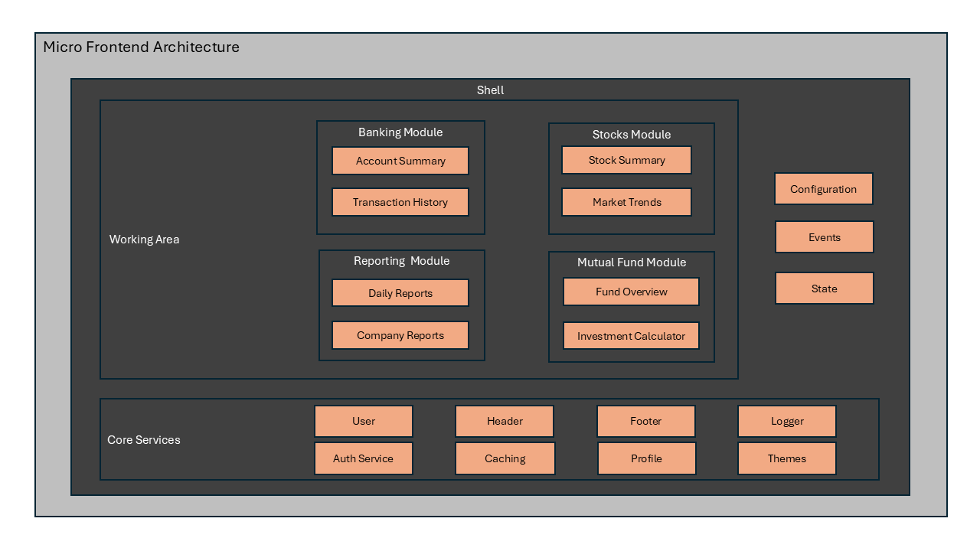Click the Stocks Module title

tap(632, 135)
